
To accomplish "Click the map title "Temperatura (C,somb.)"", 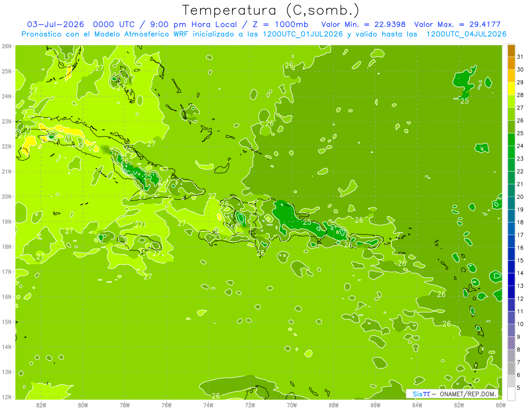I will (271, 10).
